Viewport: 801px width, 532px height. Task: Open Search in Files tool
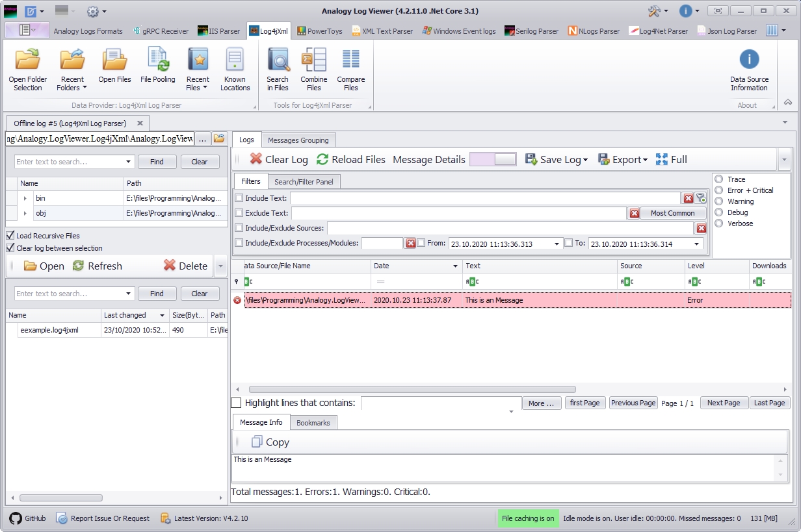click(278, 69)
